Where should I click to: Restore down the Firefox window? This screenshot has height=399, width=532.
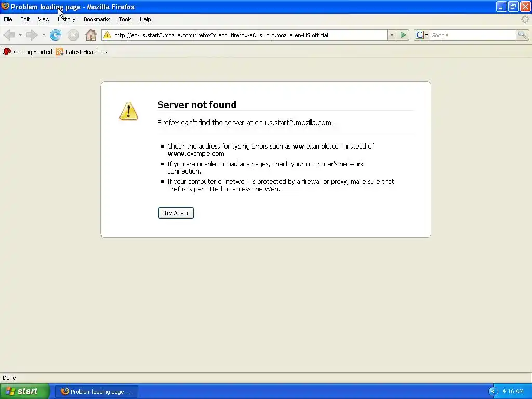pos(513,6)
